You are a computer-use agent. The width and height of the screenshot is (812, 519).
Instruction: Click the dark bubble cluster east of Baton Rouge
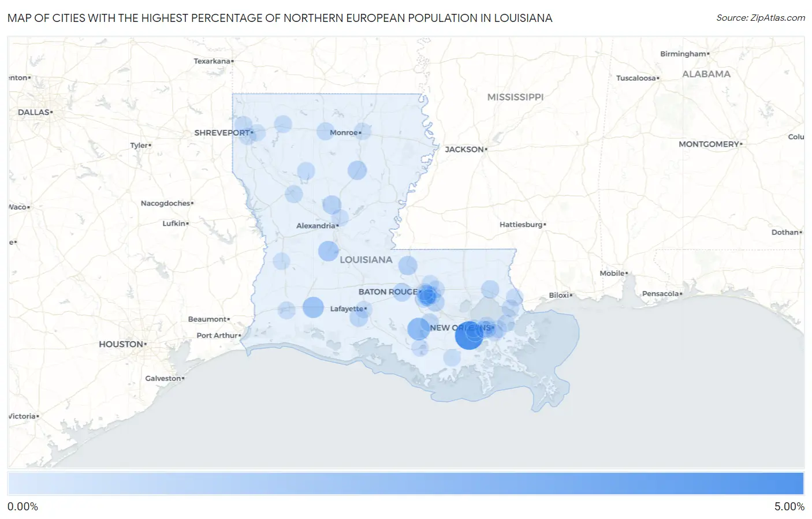pos(427,296)
